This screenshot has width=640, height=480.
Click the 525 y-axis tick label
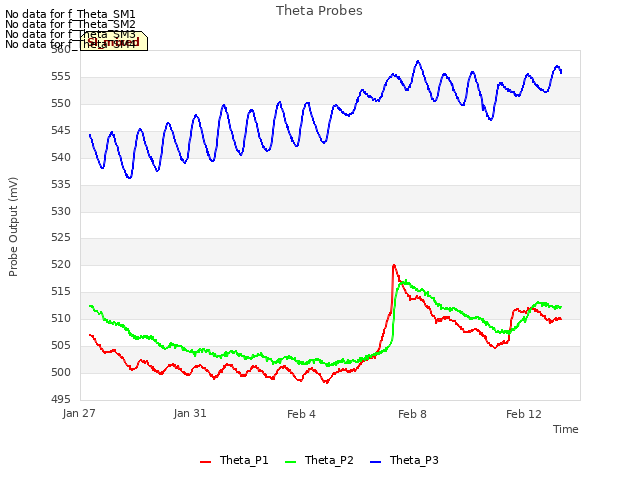point(61,238)
